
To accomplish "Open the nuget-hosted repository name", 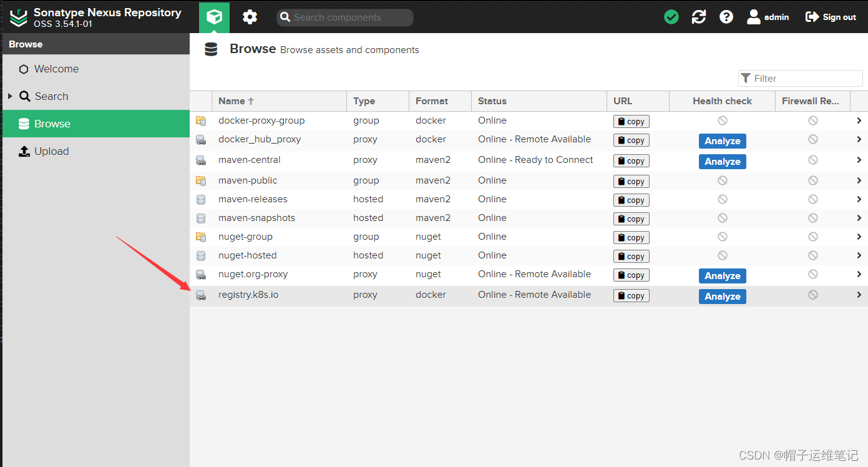I will click(247, 255).
